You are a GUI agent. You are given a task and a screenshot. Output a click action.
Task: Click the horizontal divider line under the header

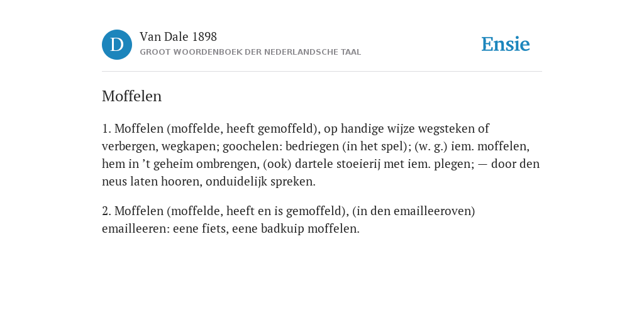[322, 72]
